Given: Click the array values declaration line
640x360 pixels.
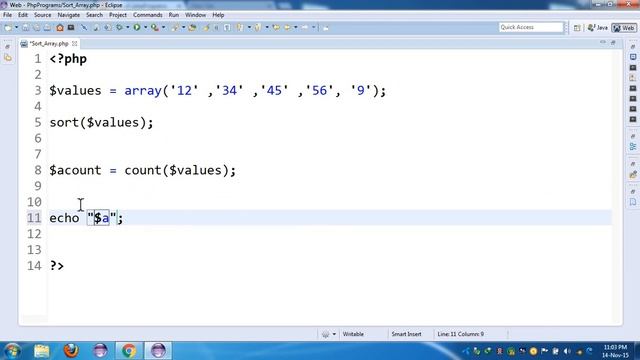Looking at the screenshot, I should [218, 91].
